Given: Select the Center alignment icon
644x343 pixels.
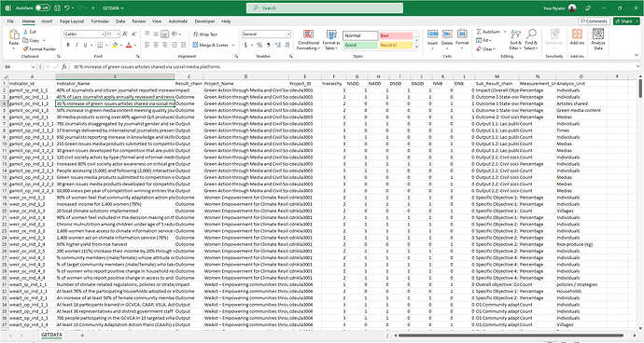Looking at the screenshot, I should pyautogui.click(x=156, y=45).
